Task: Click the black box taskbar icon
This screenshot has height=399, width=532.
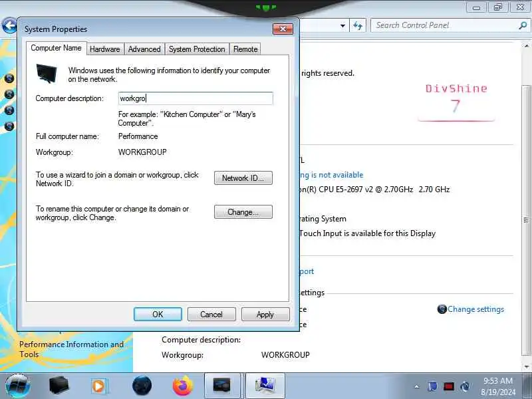Action: click(59, 386)
